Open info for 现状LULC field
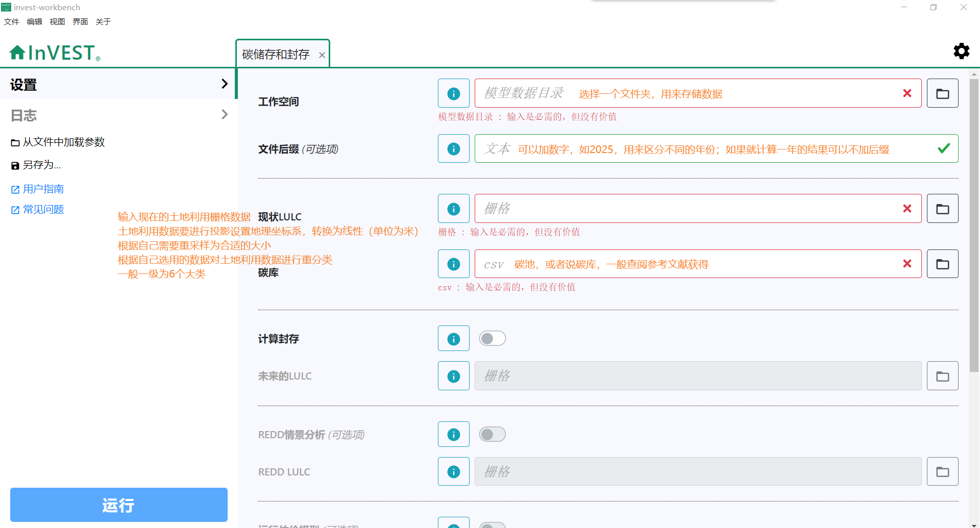The height and width of the screenshot is (528, 980). (453, 209)
